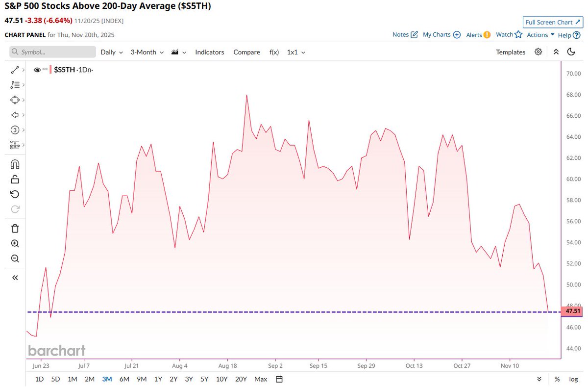Toggle dark mode moon icon

571,52
